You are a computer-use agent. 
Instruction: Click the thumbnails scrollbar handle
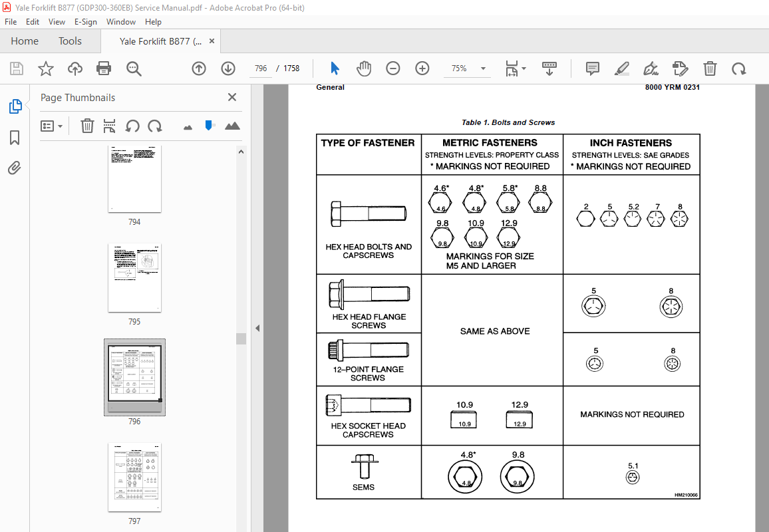[x=241, y=338]
